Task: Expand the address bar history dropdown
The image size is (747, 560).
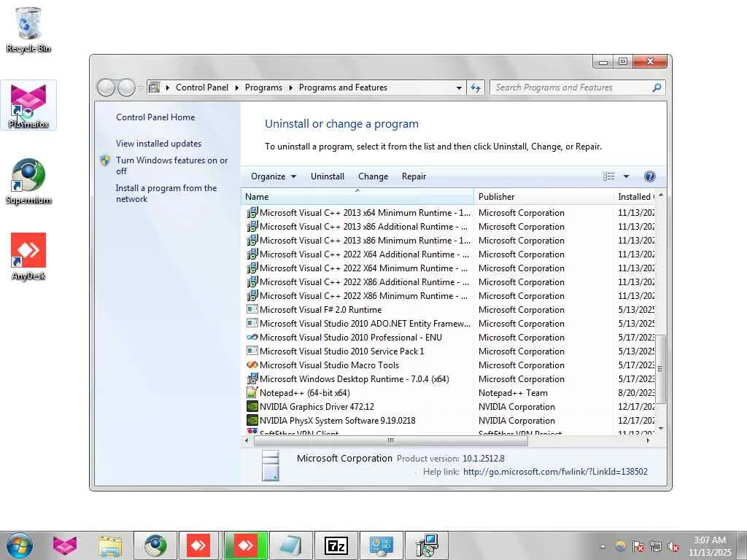Action: click(x=459, y=87)
